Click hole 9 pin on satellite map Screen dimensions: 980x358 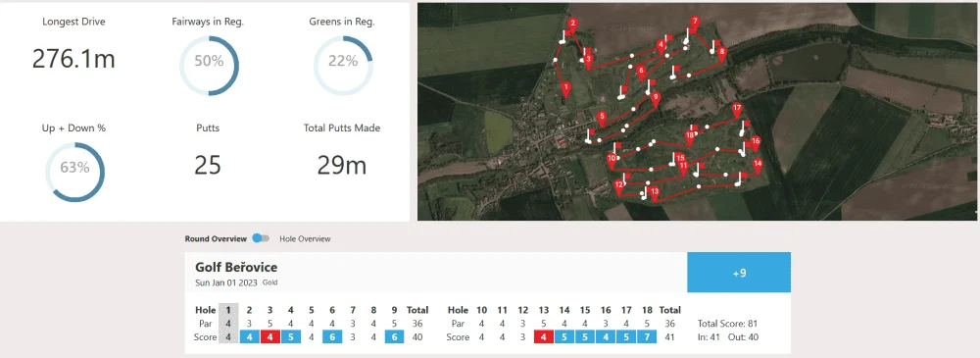[656, 99]
